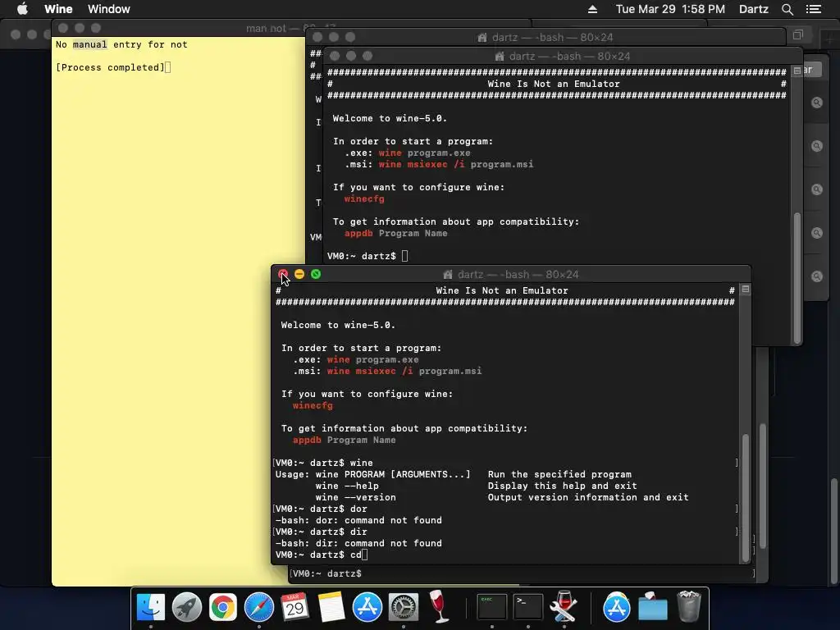The image size is (840, 630).
Task: Click split pane icon in front bash window
Action: 745,290
